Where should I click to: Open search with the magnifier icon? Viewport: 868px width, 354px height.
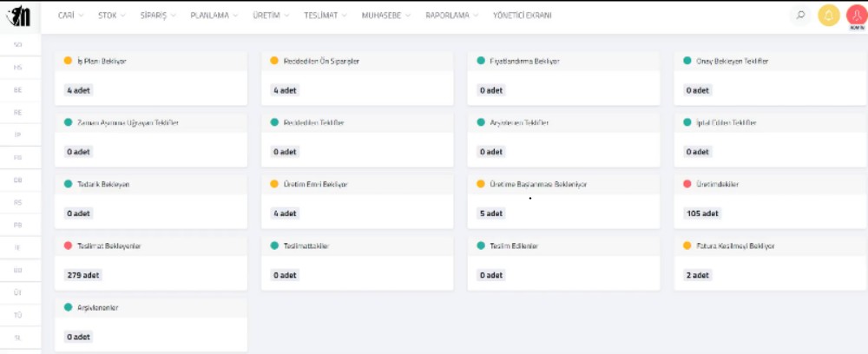tap(800, 16)
